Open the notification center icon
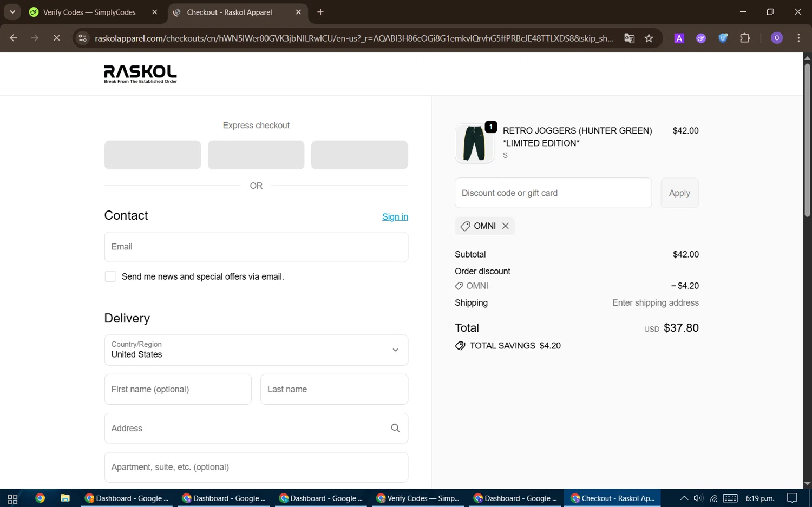812x507 pixels. [x=793, y=498]
